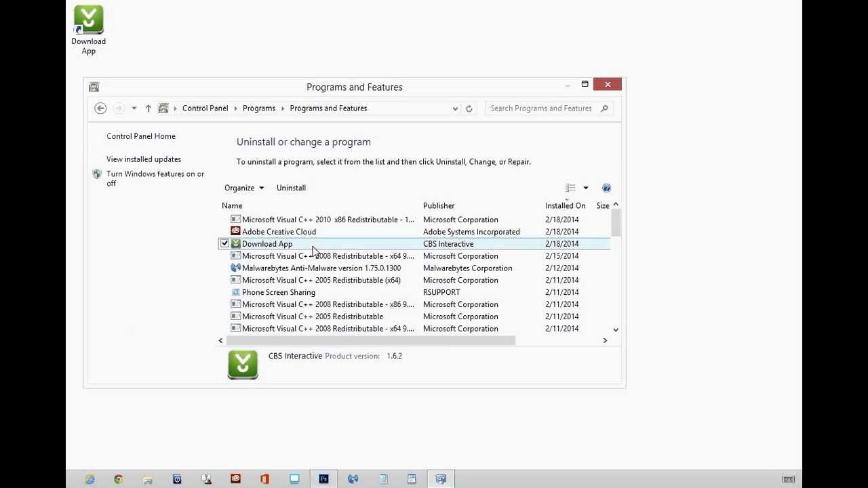Open the help question mark icon

pos(606,188)
